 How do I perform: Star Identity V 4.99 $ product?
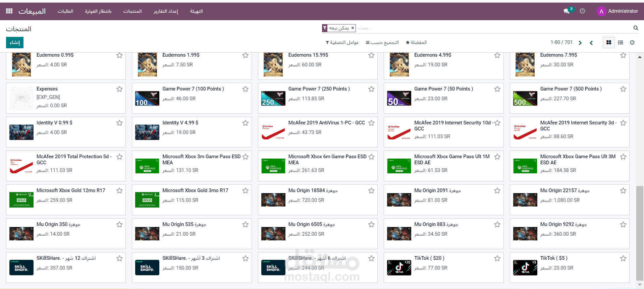[x=246, y=123]
